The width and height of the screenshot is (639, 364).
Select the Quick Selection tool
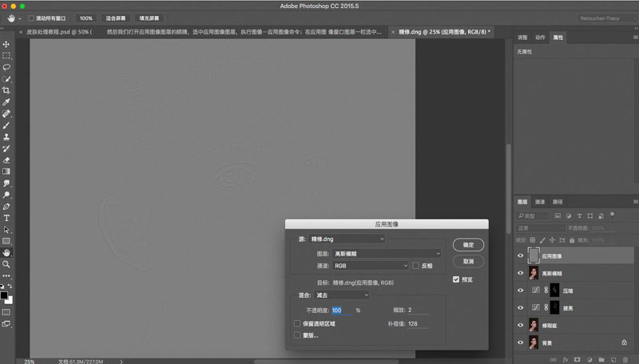tap(6, 78)
